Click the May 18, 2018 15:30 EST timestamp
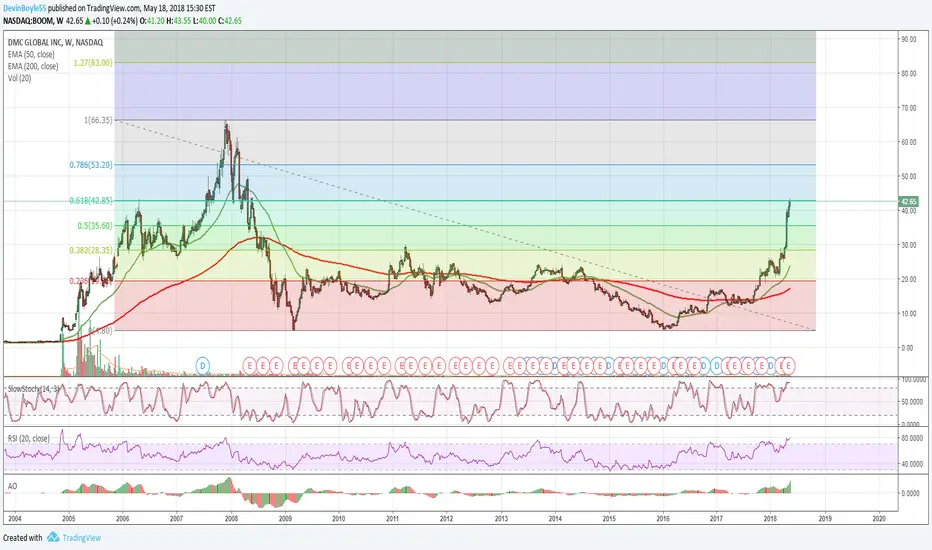The image size is (932, 550). [x=180, y=8]
